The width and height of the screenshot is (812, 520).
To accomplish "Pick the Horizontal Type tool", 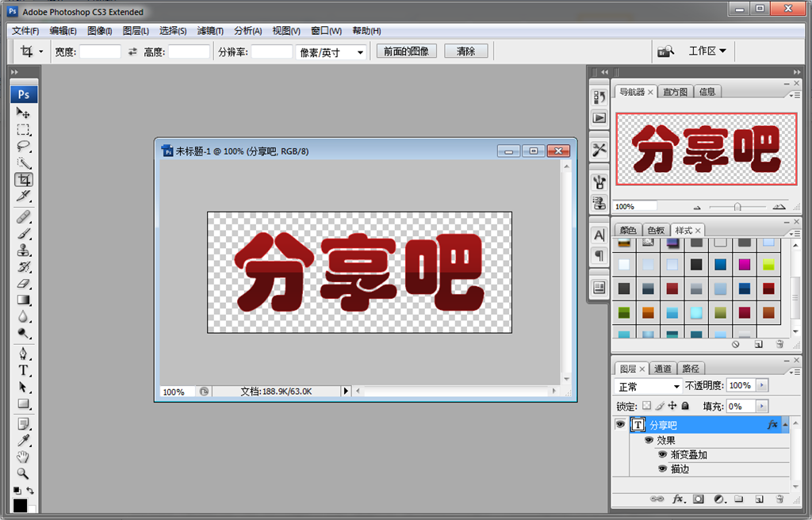I will [x=24, y=370].
